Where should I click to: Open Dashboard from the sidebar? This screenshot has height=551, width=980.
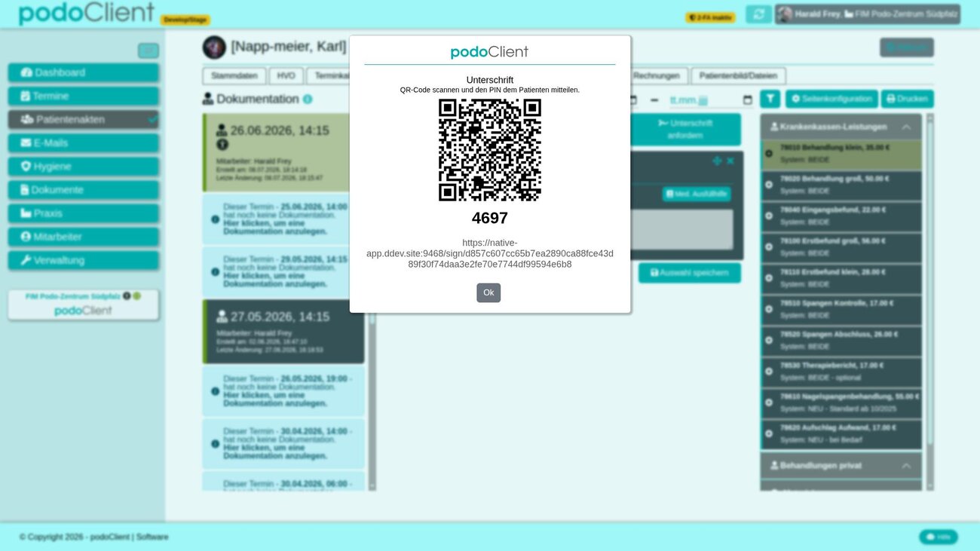click(x=84, y=72)
